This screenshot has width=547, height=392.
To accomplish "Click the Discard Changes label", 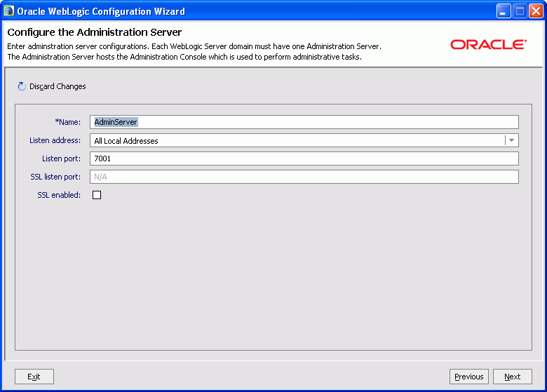I will (x=58, y=86).
